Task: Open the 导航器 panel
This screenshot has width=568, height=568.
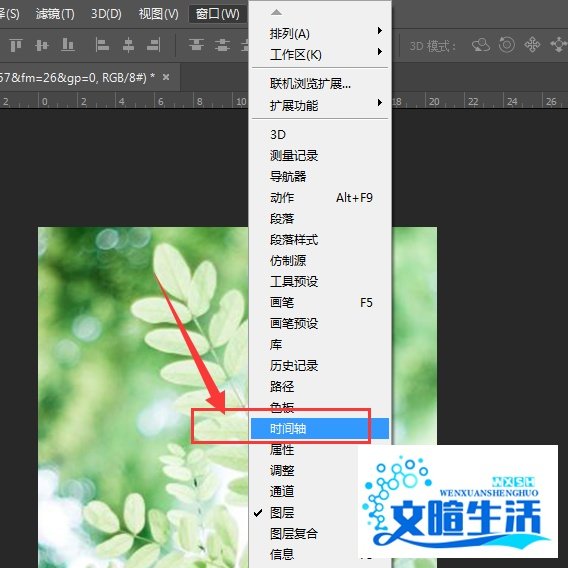Action: [x=320, y=177]
